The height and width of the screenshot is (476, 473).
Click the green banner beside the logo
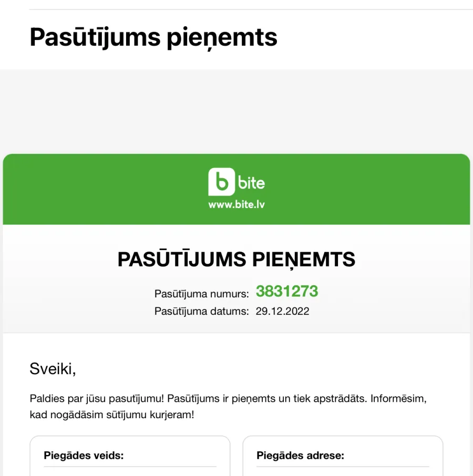(x=364, y=189)
